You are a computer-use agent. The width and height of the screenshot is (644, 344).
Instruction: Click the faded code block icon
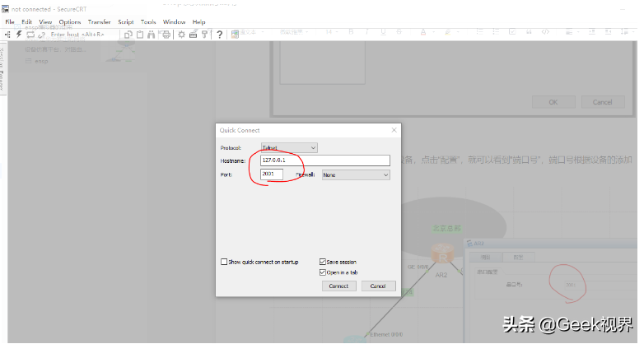545,31
